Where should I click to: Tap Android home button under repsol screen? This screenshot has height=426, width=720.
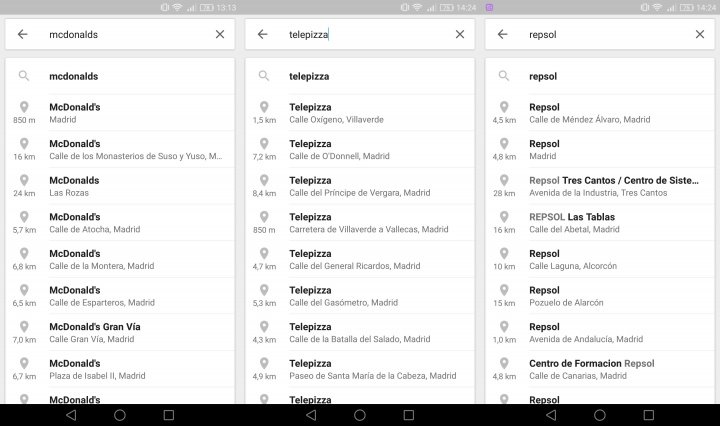(600, 415)
